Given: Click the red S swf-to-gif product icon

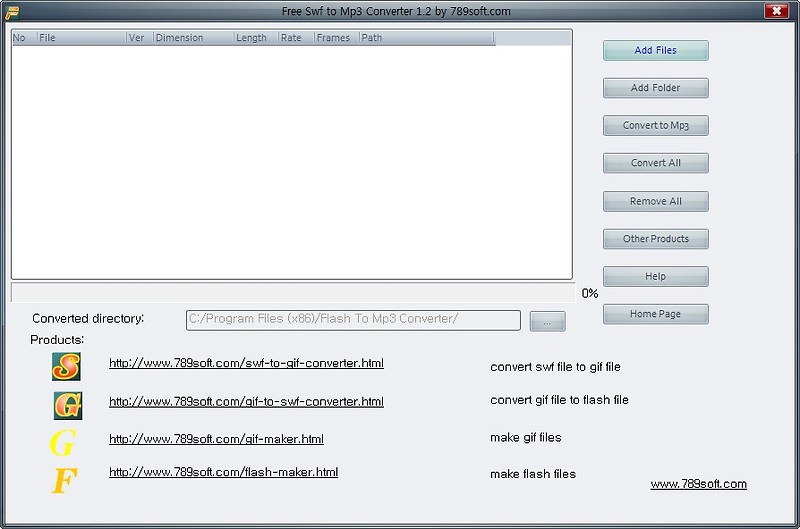Looking at the screenshot, I should pyautogui.click(x=66, y=366).
